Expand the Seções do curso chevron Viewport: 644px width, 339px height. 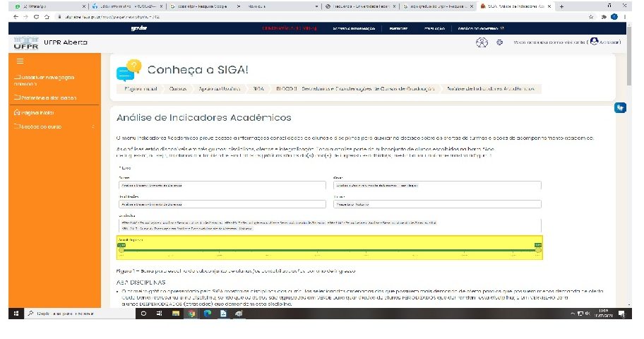[x=93, y=126]
